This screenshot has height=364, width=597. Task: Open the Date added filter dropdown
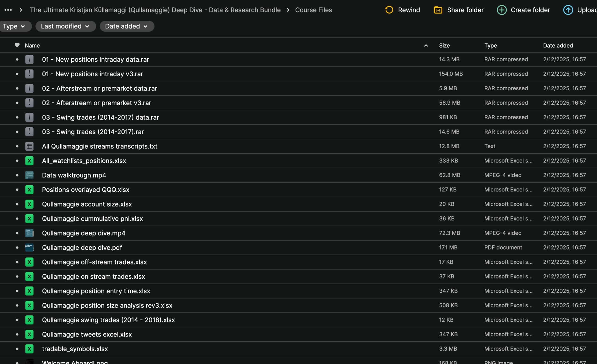(x=126, y=26)
